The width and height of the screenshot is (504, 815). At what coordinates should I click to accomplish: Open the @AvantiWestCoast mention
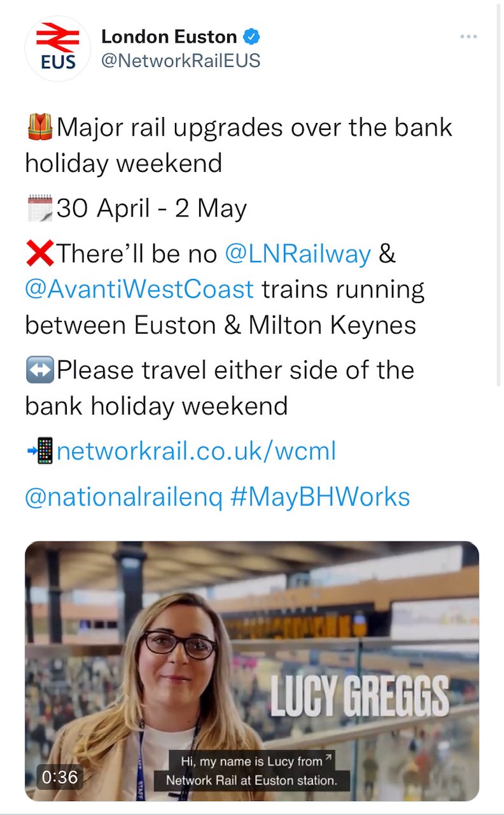point(139,289)
